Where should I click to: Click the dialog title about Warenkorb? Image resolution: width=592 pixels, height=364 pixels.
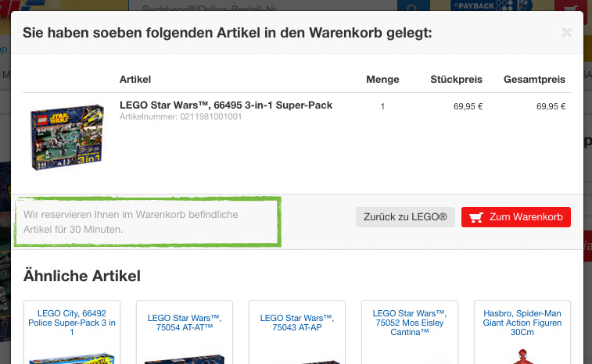(x=228, y=33)
